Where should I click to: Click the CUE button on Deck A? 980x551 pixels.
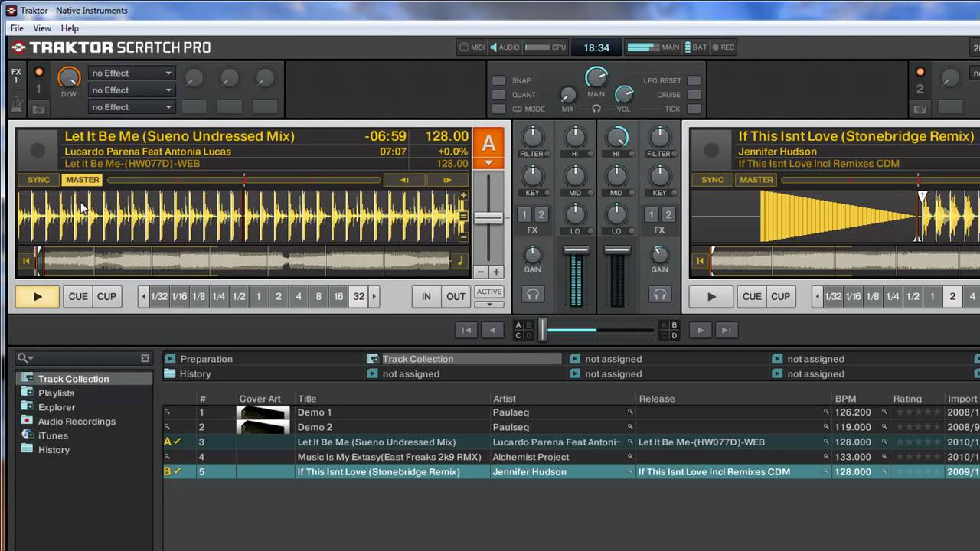click(78, 297)
